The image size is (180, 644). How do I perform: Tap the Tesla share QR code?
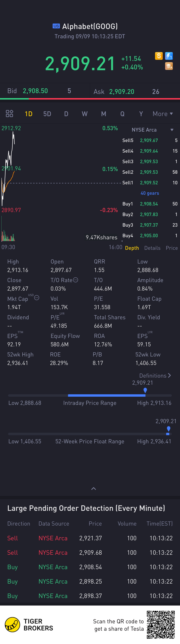coord(160,624)
